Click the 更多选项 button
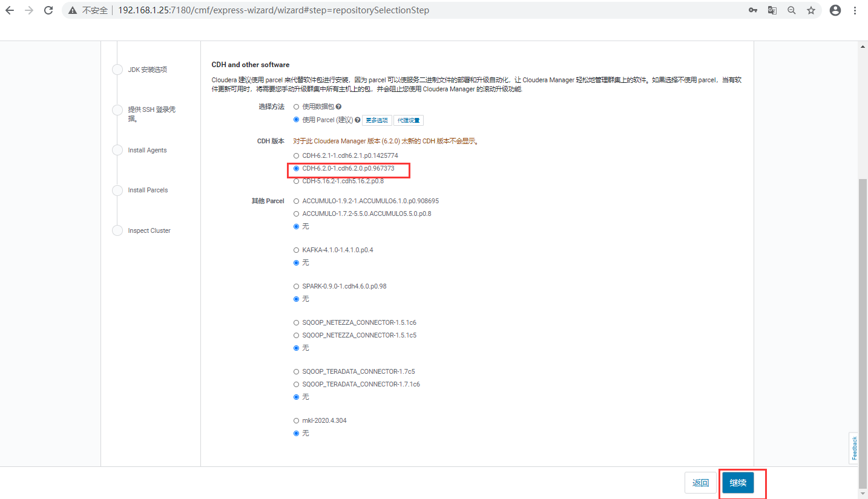Screen dimensions: 868x499 (x=377, y=120)
